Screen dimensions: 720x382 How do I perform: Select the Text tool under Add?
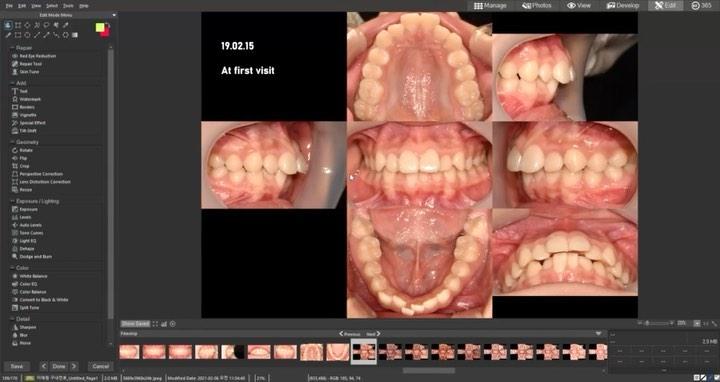tap(20, 91)
